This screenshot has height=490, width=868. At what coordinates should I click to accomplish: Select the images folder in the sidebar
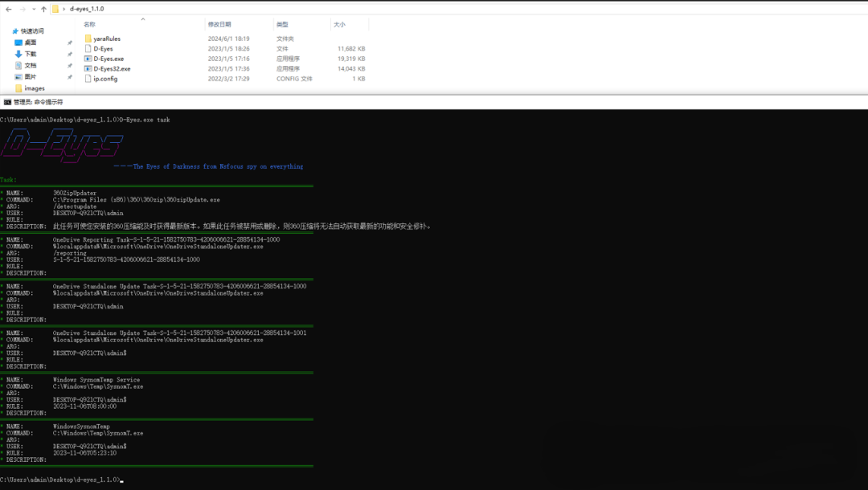(x=35, y=88)
